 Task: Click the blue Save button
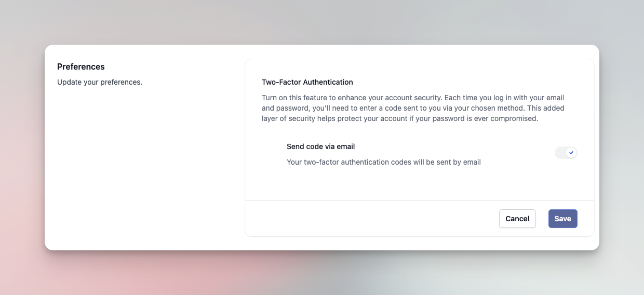[x=562, y=219]
